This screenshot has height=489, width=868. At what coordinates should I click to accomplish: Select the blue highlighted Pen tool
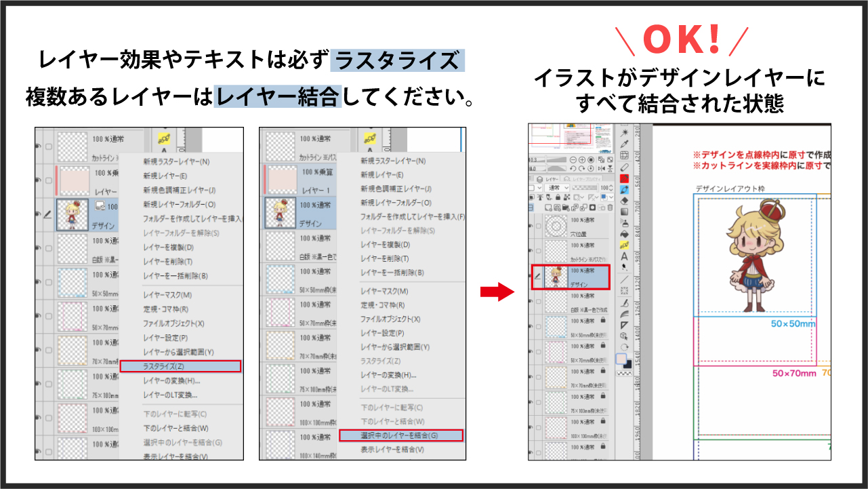[624, 189]
